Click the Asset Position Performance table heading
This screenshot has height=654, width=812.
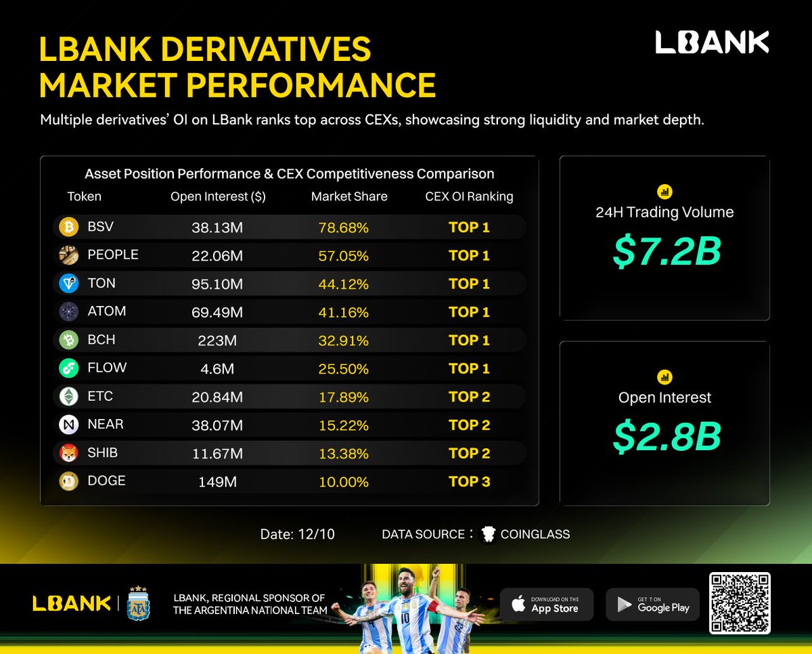[x=289, y=174]
